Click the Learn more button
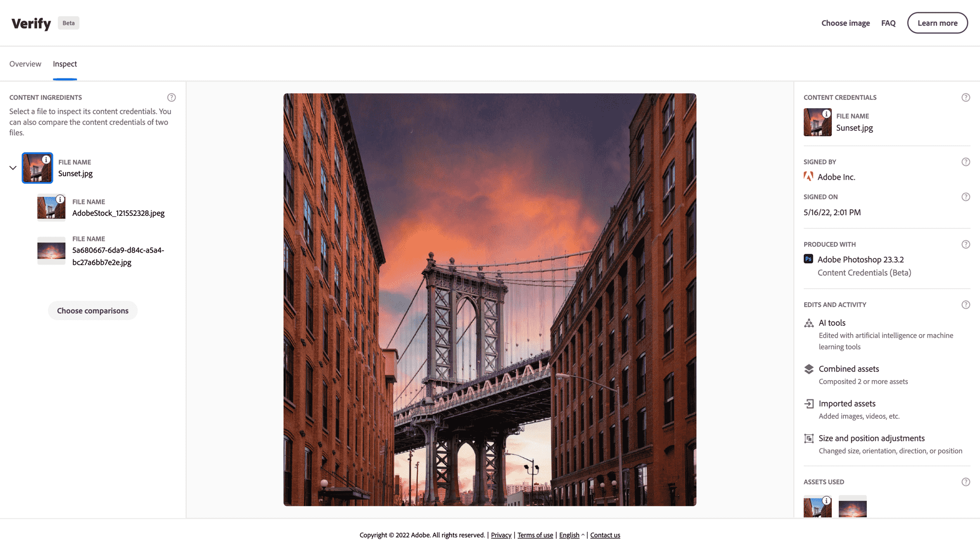The height and width of the screenshot is (550, 980). pos(938,22)
